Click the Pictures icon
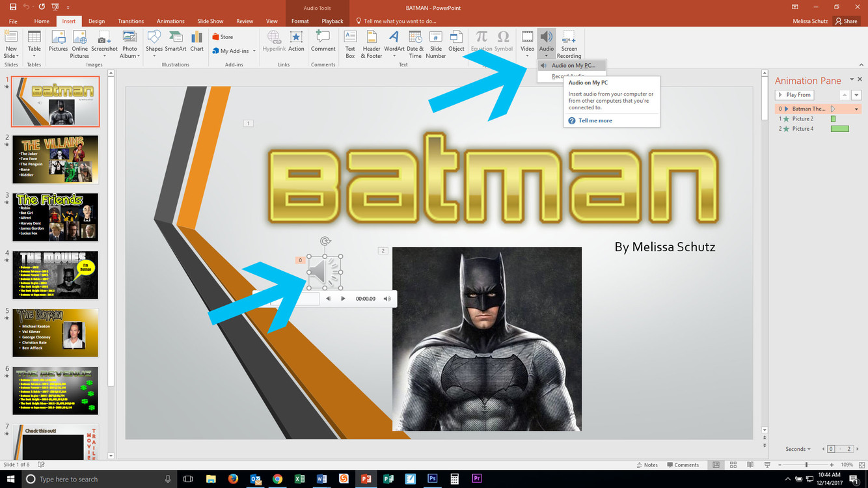The height and width of the screenshot is (488, 868). tap(58, 42)
